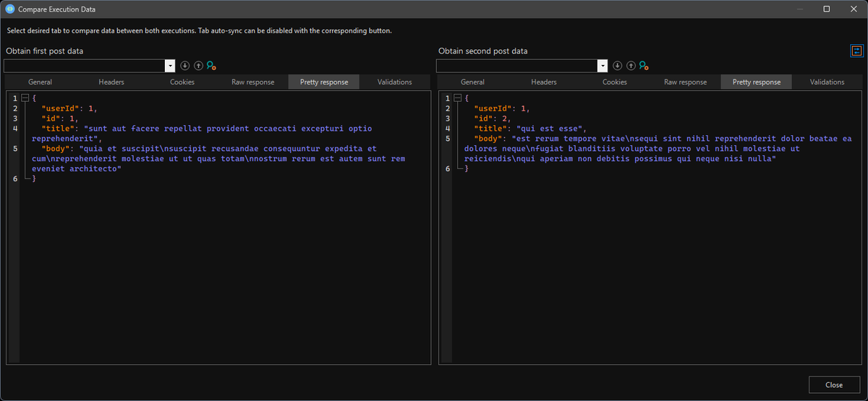Click line number 6 in the right editor

point(447,168)
